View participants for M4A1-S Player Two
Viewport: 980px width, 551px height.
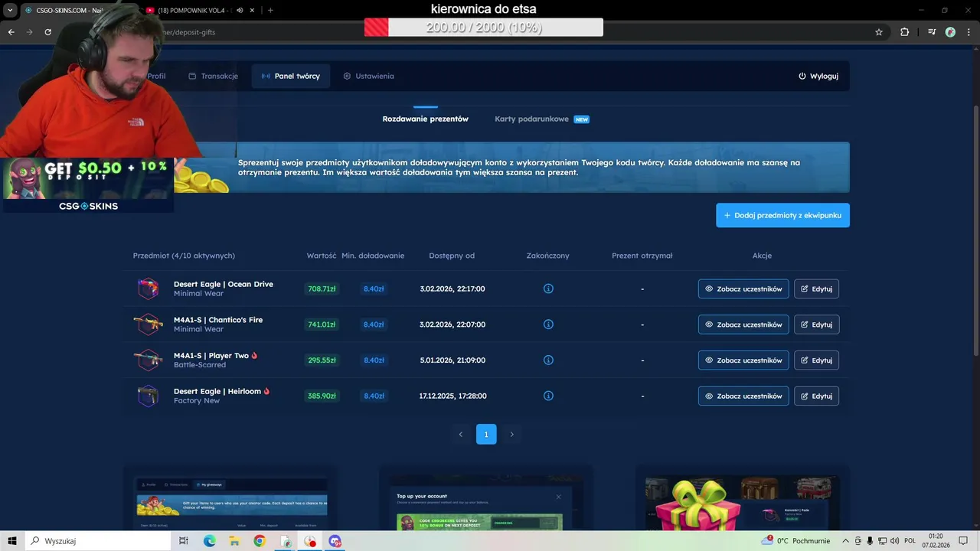coord(743,360)
